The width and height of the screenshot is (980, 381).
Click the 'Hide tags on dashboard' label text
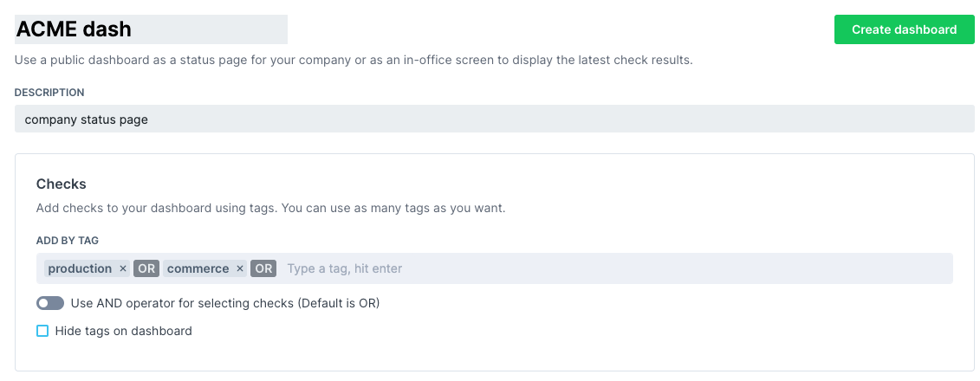pos(123,331)
